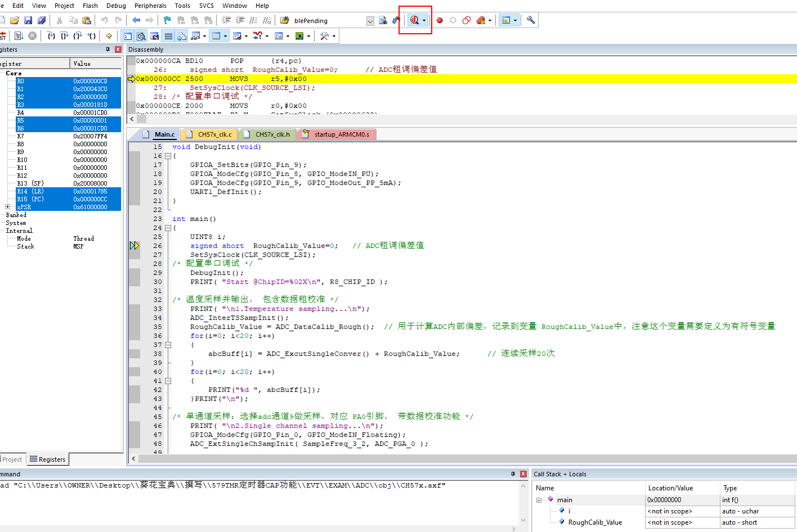
Task: Click the Step Over icon
Action: (64, 36)
